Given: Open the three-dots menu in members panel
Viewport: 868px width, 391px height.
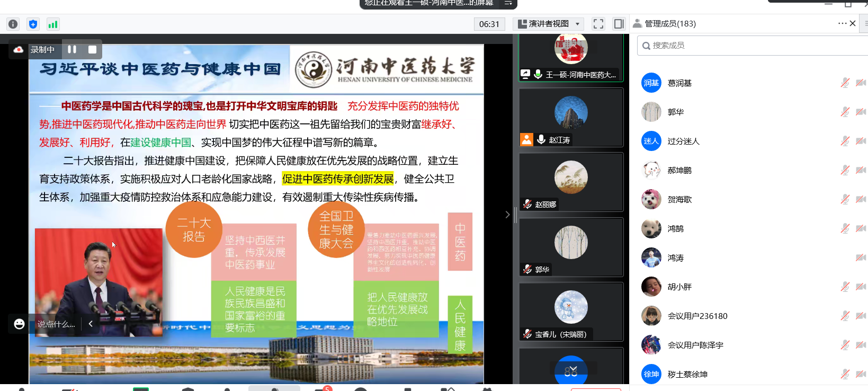Looking at the screenshot, I should [842, 23].
